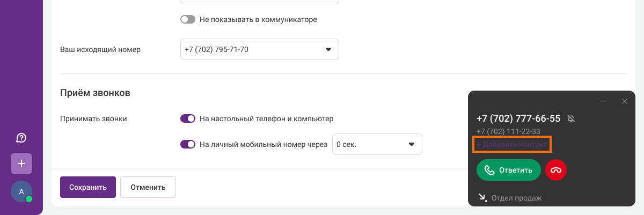644x215 pixels.
Task: Open the user avatar labeled A
Action: point(21,191)
